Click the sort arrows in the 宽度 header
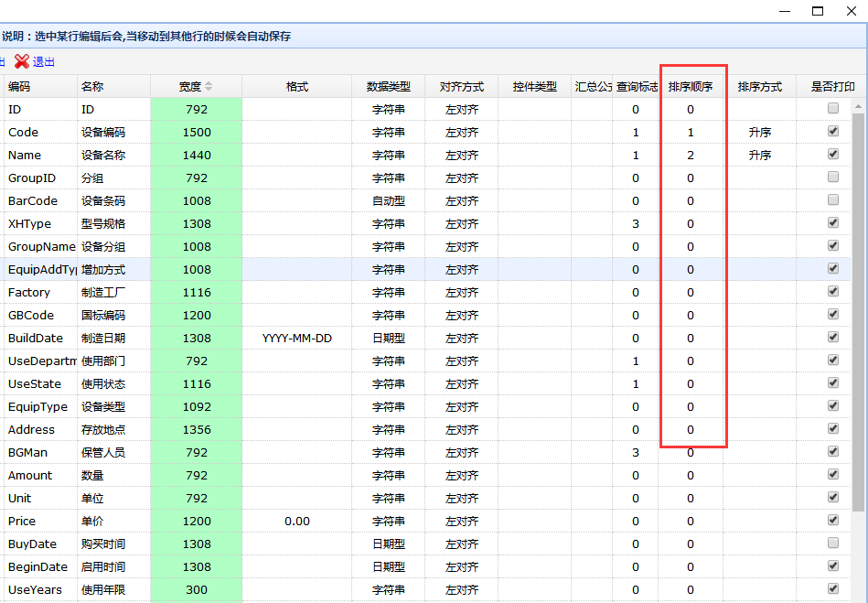This screenshot has height=603, width=868. point(209,87)
